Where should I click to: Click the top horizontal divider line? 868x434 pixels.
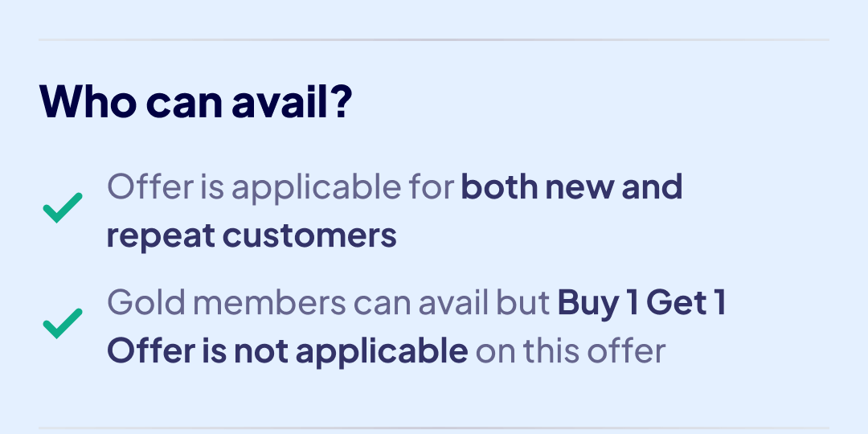click(434, 39)
